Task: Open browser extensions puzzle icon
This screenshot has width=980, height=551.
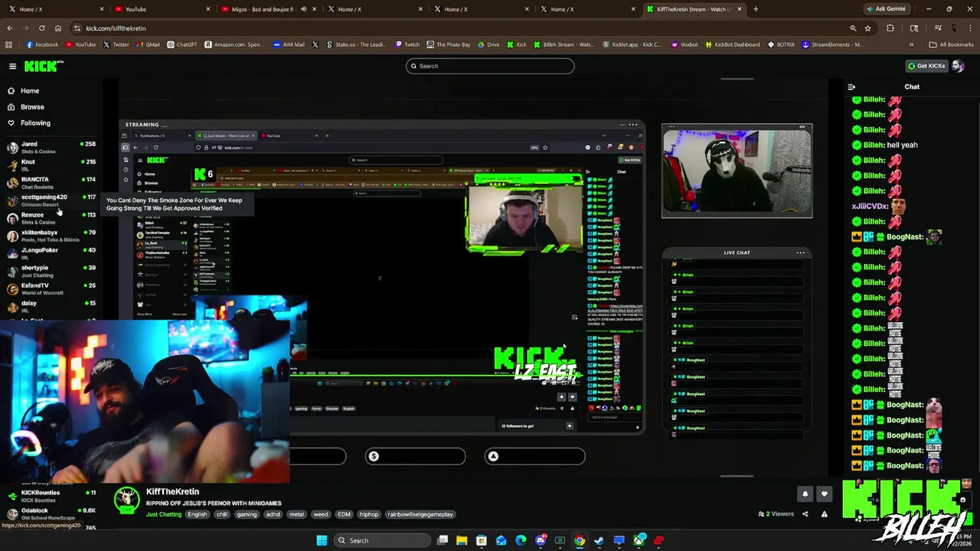Action: pyautogui.click(x=890, y=28)
